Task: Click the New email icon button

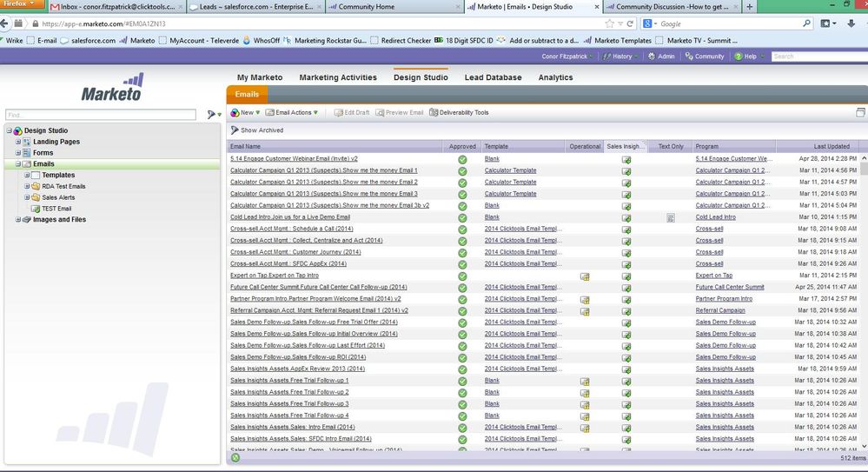Action: click(x=245, y=112)
